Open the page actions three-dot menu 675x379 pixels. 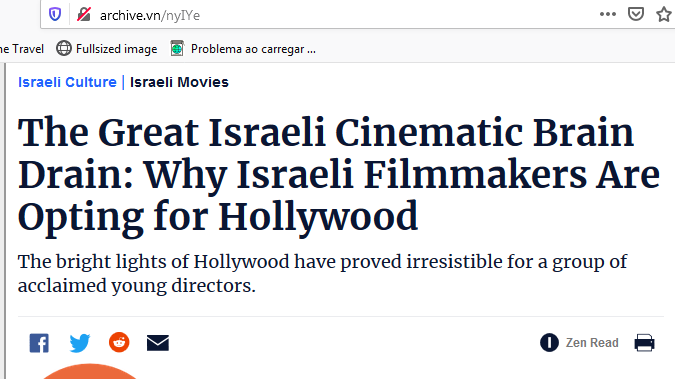607,14
